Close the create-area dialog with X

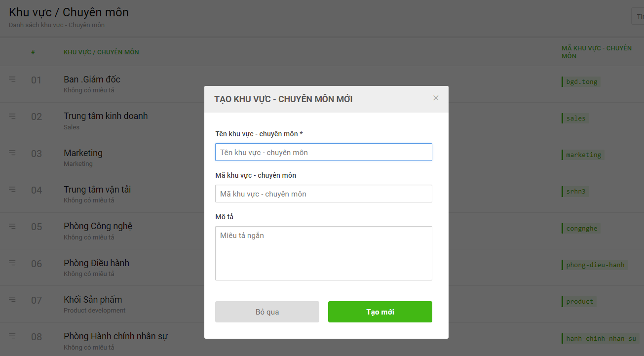click(436, 98)
